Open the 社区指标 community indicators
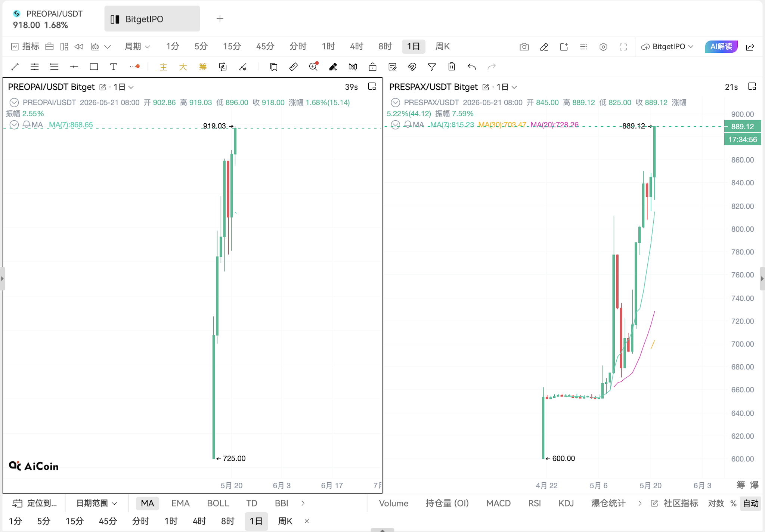The image size is (765, 532). (675, 503)
